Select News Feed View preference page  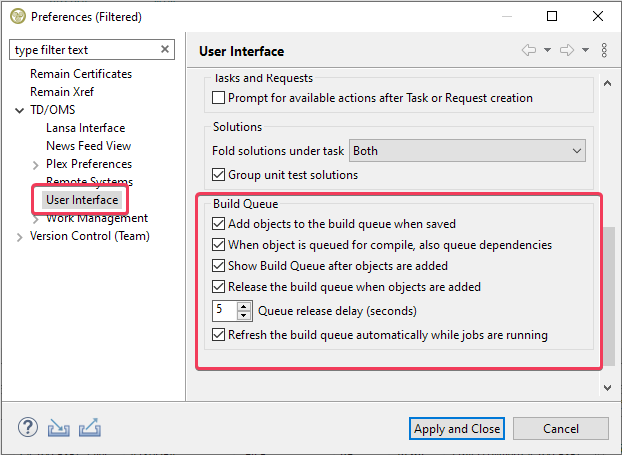tap(88, 146)
